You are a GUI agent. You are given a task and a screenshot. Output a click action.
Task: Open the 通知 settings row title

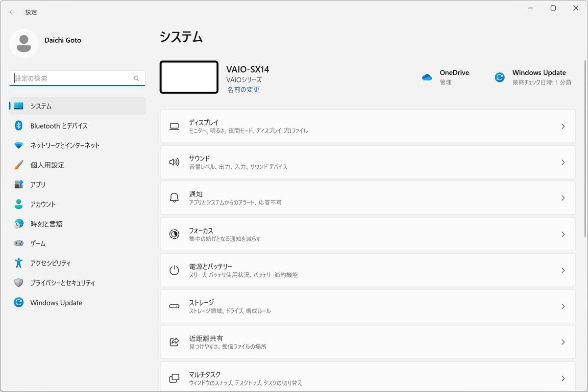pos(196,194)
